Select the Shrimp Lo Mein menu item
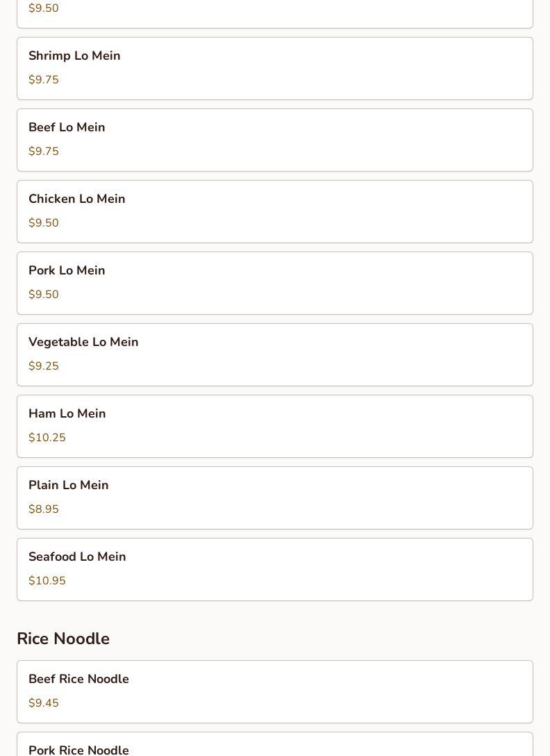The height and width of the screenshot is (756, 550). pyautogui.click(x=74, y=56)
